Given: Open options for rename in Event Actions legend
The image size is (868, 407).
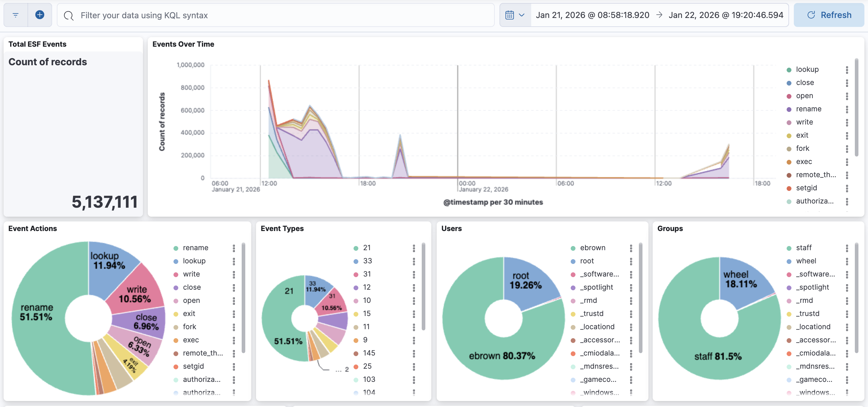Looking at the screenshot, I should point(234,248).
